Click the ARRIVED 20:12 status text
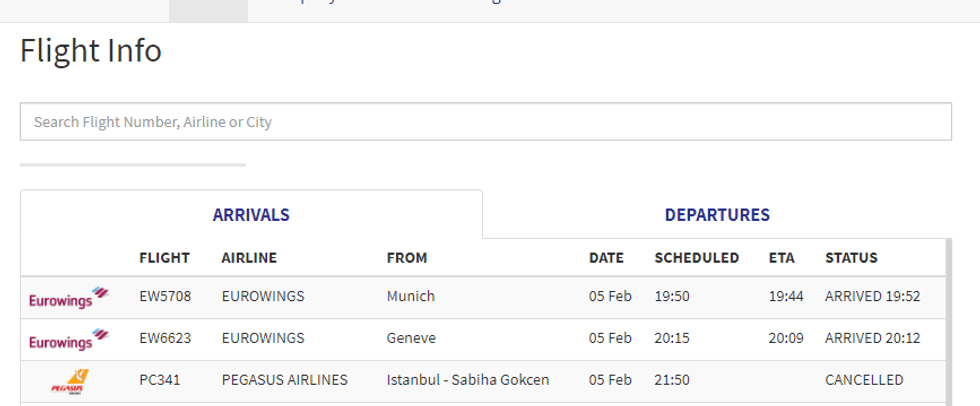Screen dimensions: 980x406 pos(872,339)
